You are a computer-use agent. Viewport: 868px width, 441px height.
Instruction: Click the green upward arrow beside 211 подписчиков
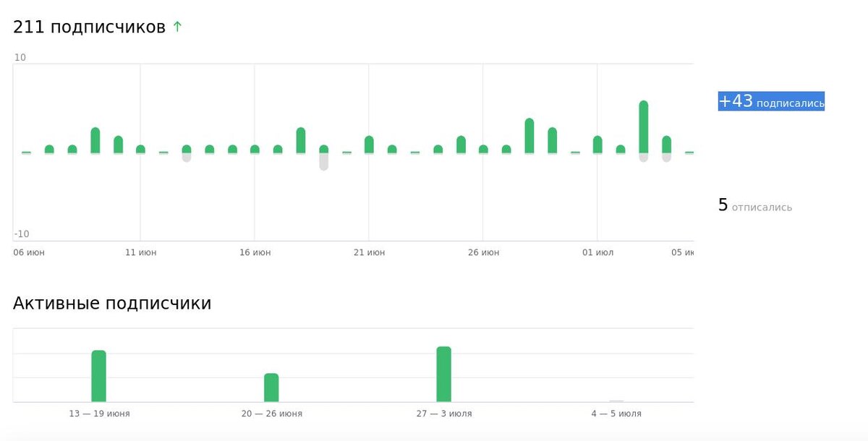tap(177, 27)
